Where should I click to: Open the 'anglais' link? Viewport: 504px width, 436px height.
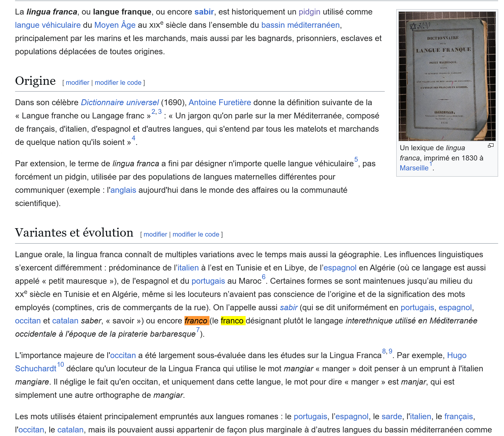pyautogui.click(x=123, y=190)
